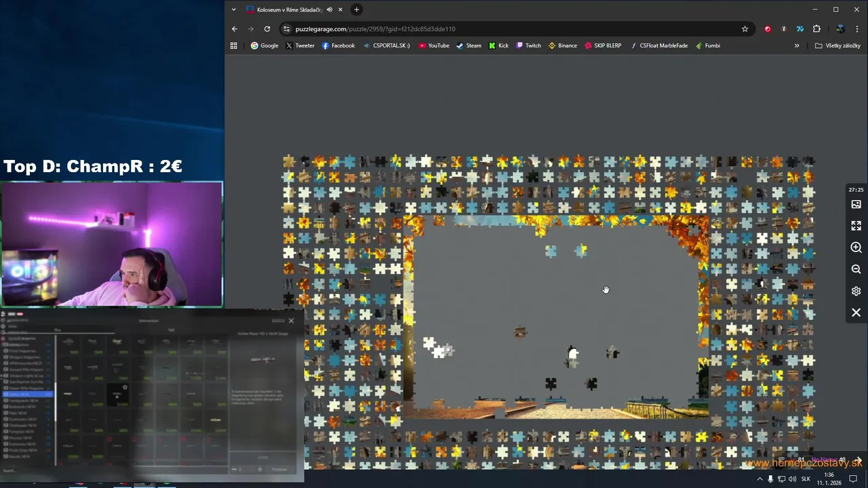Image resolution: width=868 pixels, height=488 pixels.
Task: Click the address bar URL
Action: click(x=375, y=29)
